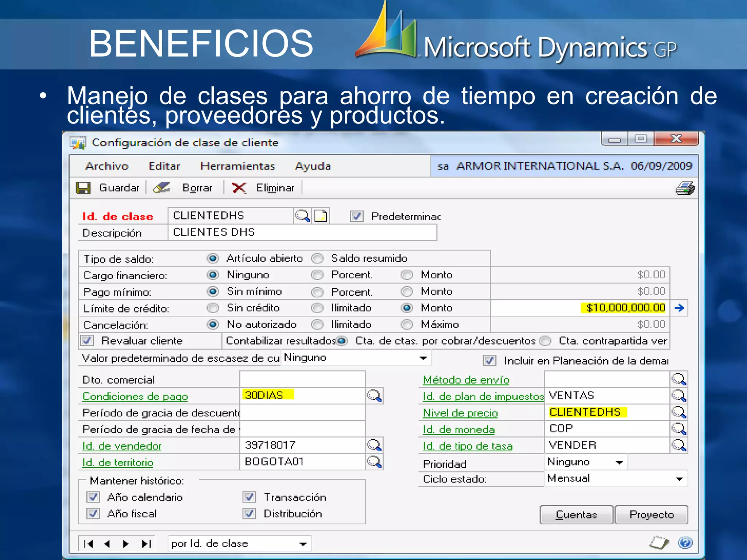Screen dimensions: 747x560
Task: Click the Dto. comercial input field
Action: coord(302,379)
